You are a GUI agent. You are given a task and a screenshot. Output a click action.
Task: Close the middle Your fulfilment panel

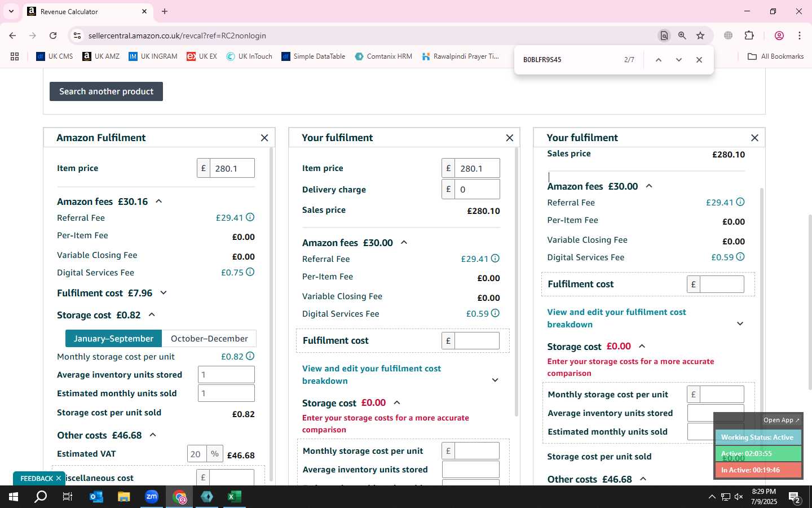pyautogui.click(x=510, y=138)
